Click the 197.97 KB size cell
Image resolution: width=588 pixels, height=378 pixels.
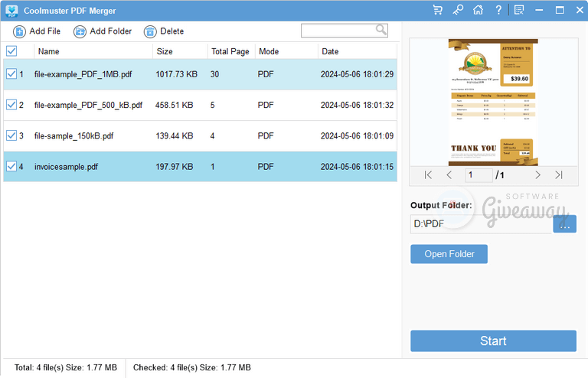click(175, 167)
